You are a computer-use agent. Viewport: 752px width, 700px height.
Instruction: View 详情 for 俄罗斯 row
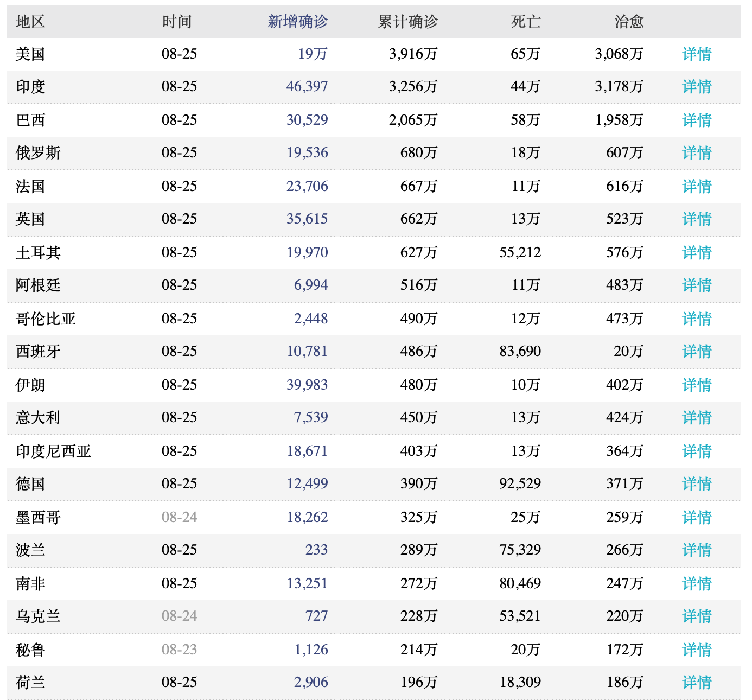[696, 152]
